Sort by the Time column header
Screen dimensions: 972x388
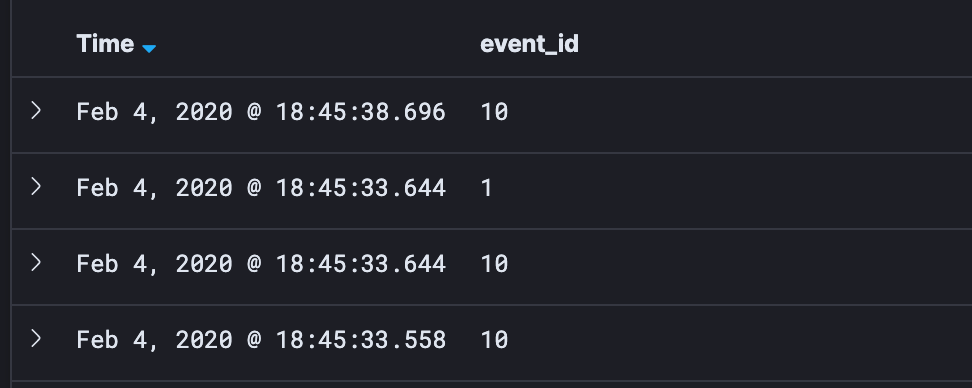click(105, 44)
